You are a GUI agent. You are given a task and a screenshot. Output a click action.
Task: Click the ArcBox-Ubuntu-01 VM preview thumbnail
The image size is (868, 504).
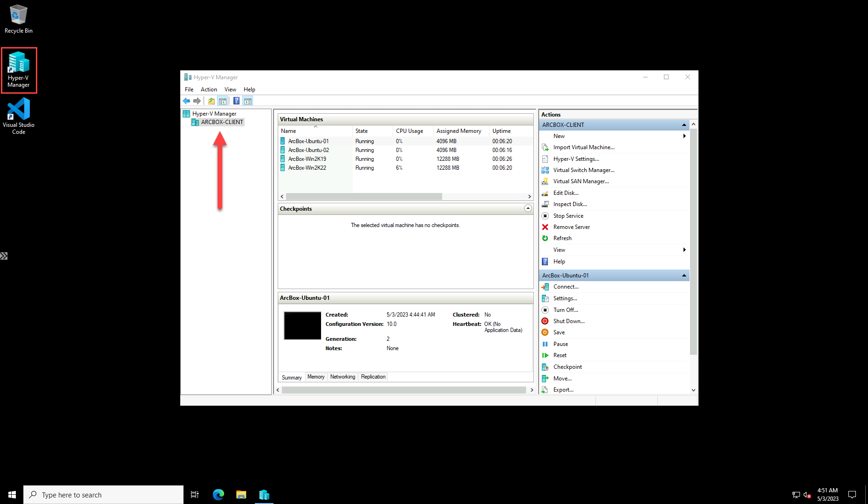[x=302, y=325]
